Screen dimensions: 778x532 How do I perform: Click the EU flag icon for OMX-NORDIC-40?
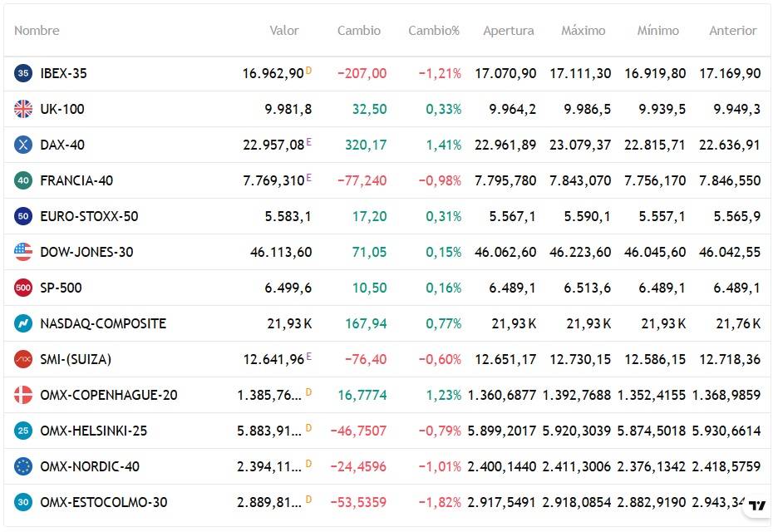tap(23, 466)
